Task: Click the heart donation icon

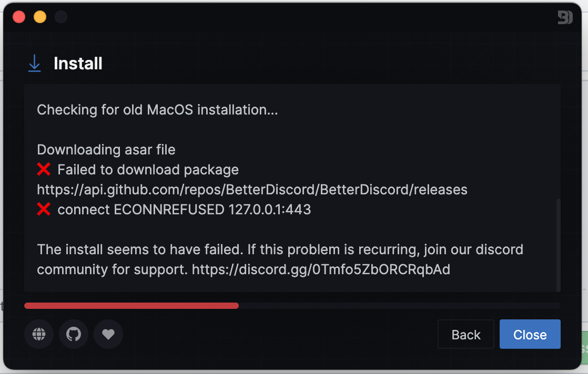Action: coord(108,334)
